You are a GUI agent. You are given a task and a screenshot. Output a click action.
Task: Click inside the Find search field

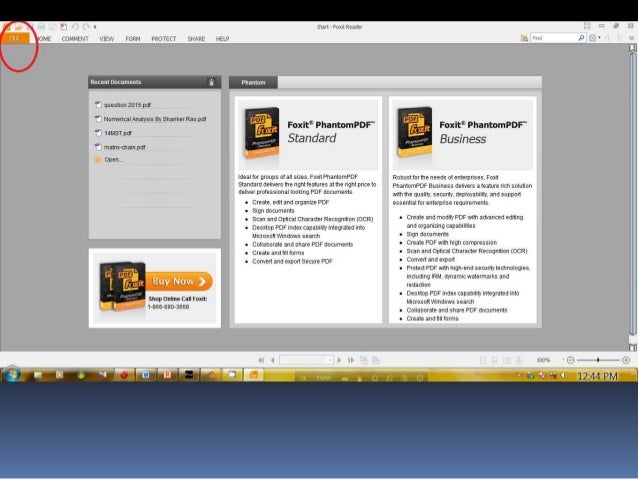pos(554,38)
